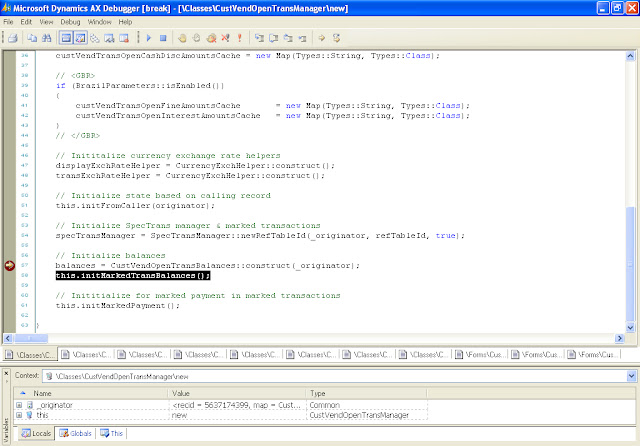The height and width of the screenshot is (446, 640).
Task: Click the Step Out icon
Action: (288, 38)
